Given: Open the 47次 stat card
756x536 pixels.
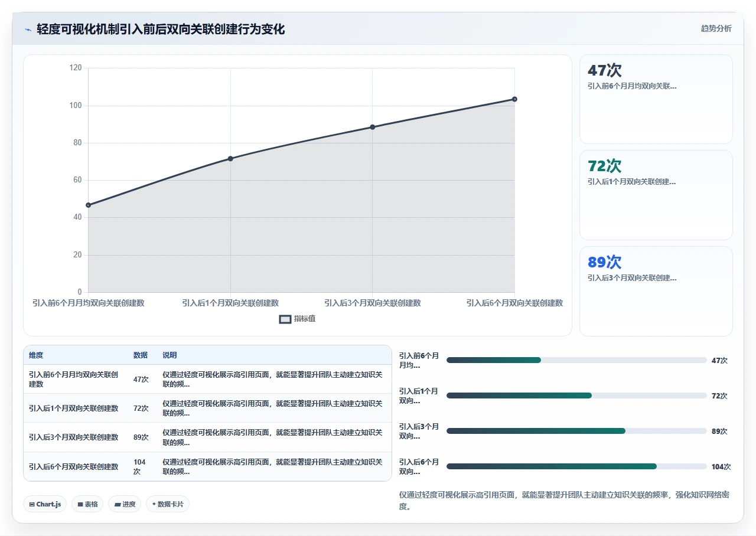Looking at the screenshot, I should 656,99.
